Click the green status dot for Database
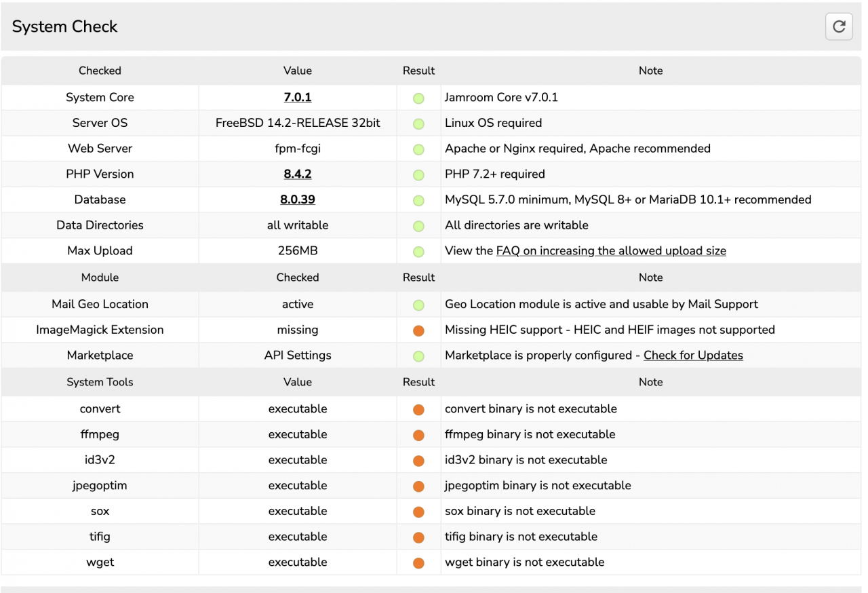 (x=418, y=200)
